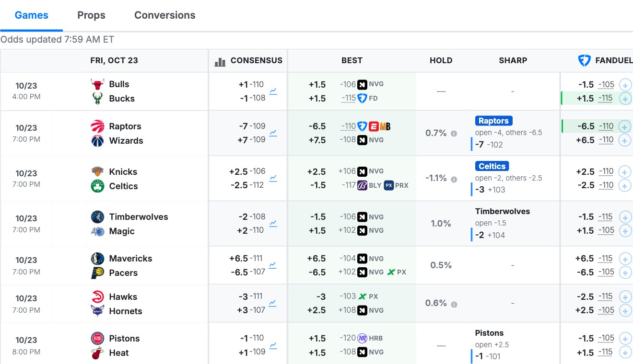Open line history chart for Bulls-Bucks
Screen dimensions: 633x364
(273, 91)
